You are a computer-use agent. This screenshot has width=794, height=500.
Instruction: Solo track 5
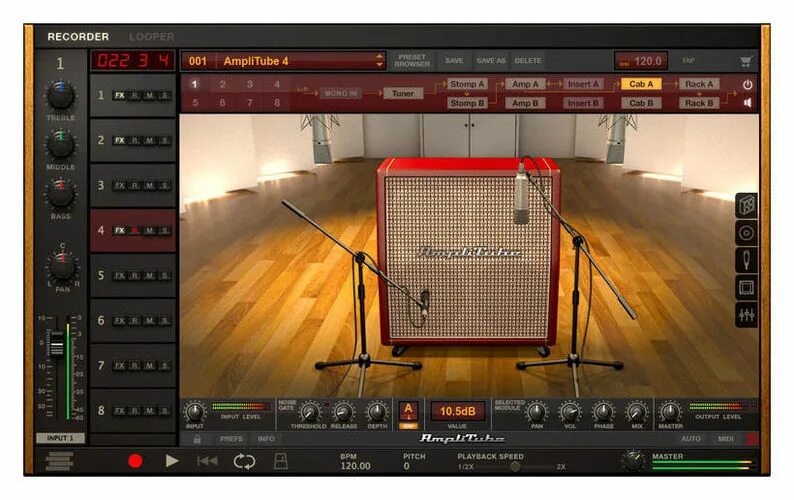tap(165, 276)
